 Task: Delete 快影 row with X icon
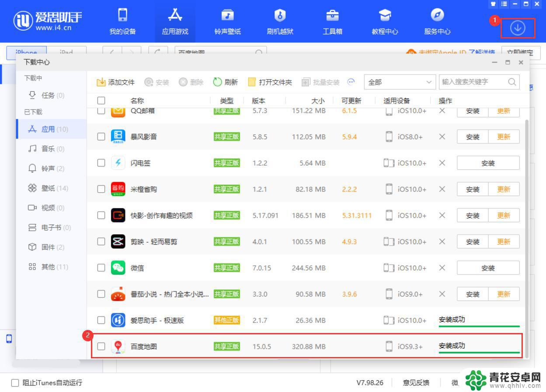442,215
